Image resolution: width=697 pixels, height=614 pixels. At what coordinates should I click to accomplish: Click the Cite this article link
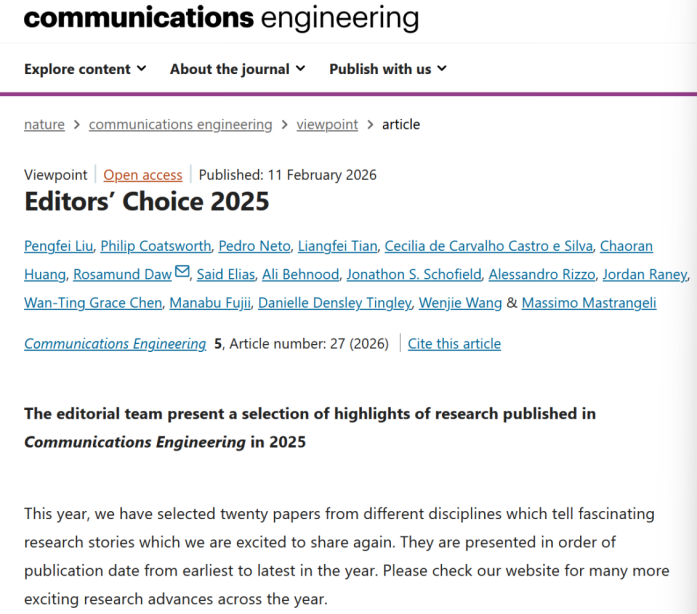(x=454, y=344)
